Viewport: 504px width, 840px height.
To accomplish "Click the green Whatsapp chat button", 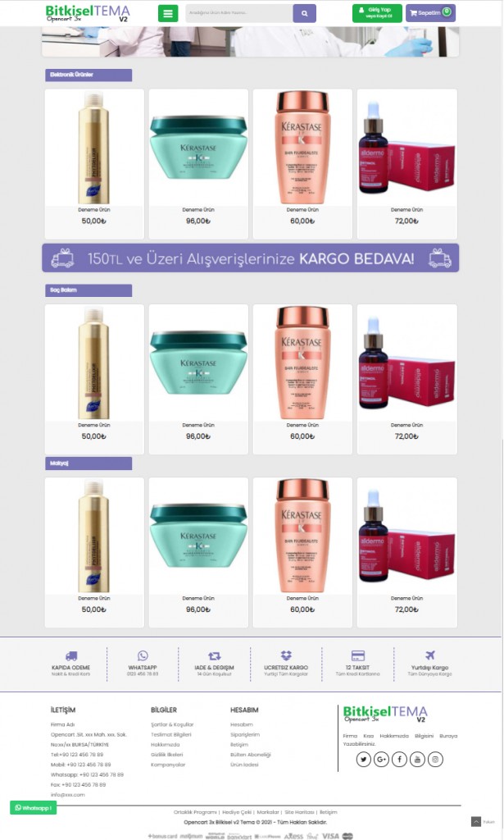I will pyautogui.click(x=33, y=807).
